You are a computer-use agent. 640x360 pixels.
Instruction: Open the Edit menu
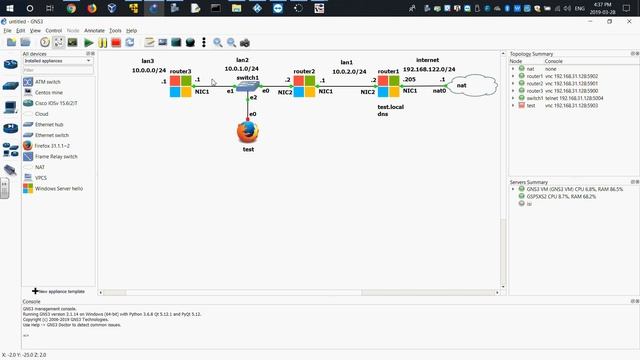(20, 31)
